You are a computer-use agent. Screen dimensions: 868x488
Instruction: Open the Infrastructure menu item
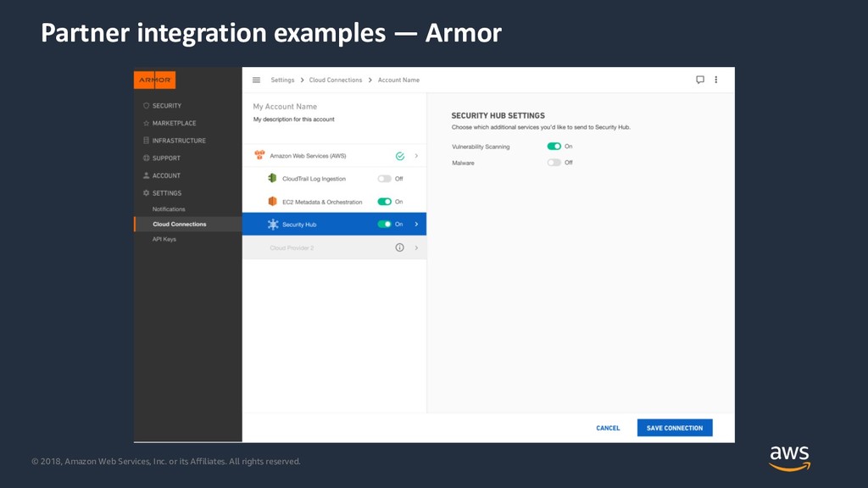tap(179, 141)
